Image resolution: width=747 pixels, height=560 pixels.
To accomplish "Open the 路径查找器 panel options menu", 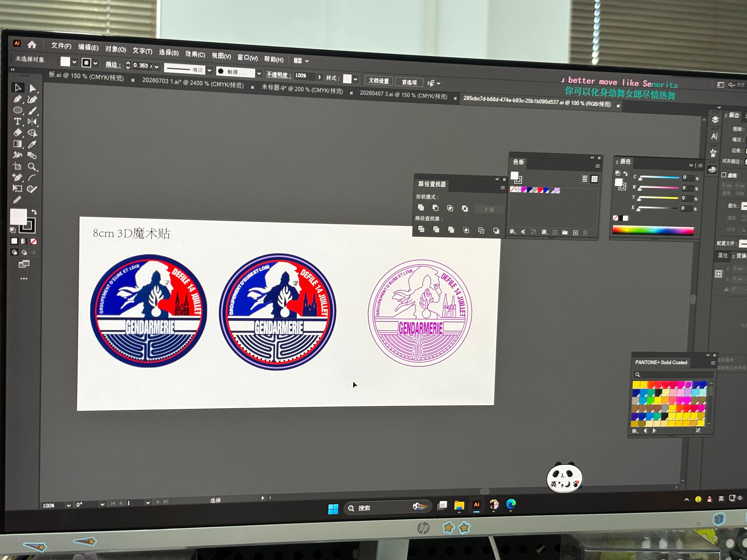I will click(x=502, y=187).
